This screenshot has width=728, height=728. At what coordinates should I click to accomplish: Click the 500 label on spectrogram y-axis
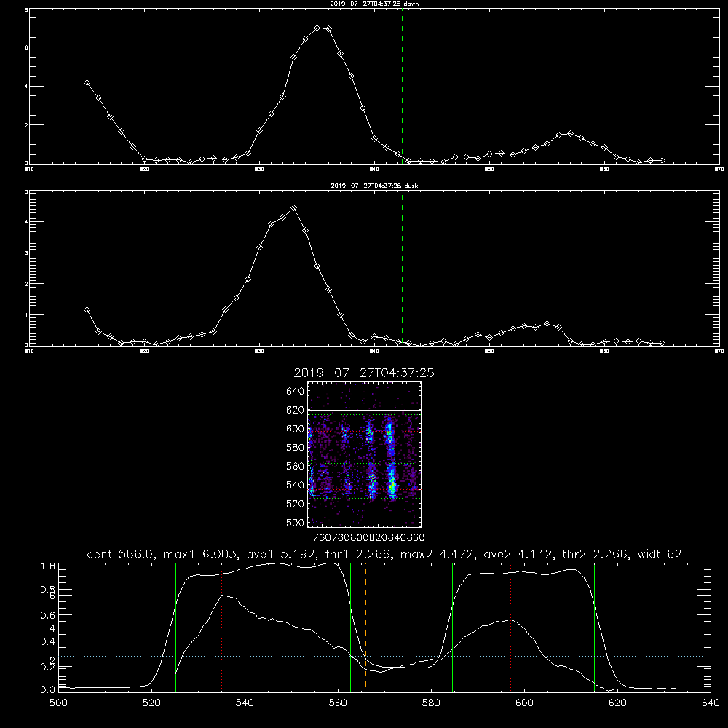pyautogui.click(x=296, y=523)
